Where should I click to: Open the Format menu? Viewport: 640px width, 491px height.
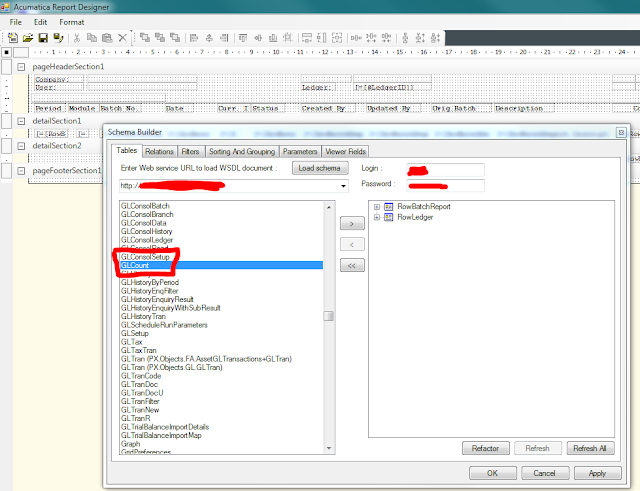[72, 22]
